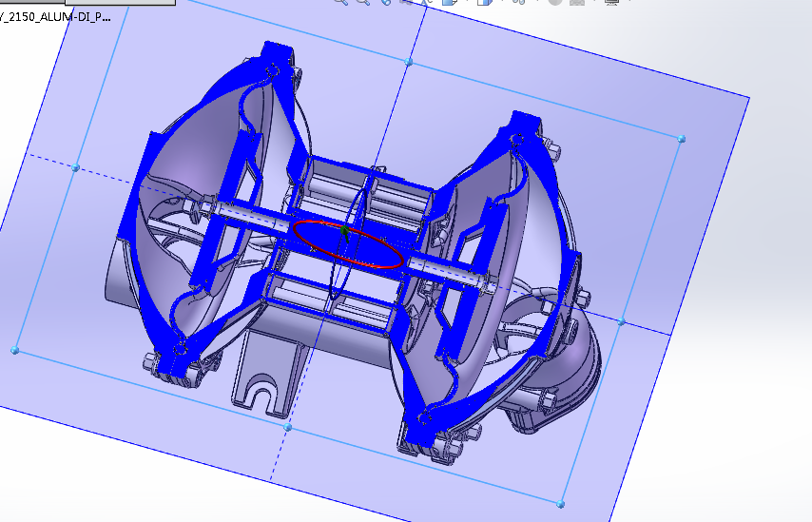Grab the top-edge midpoint handle of the section plane

408,62
